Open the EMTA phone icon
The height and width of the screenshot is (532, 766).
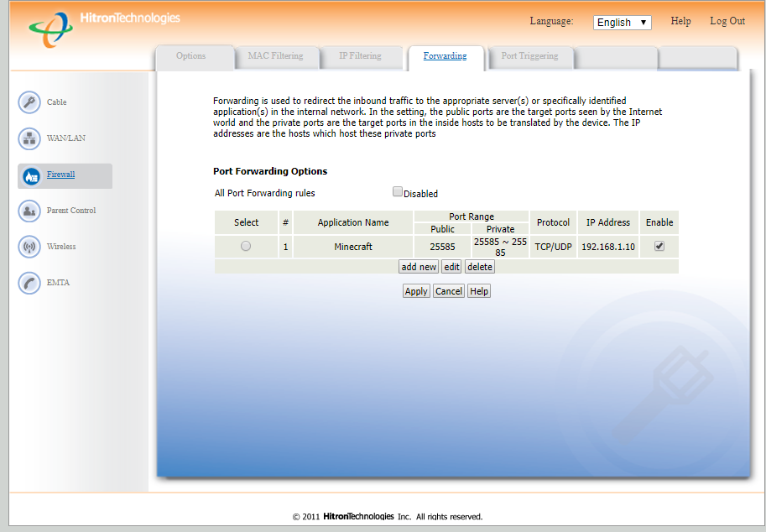[x=29, y=283]
